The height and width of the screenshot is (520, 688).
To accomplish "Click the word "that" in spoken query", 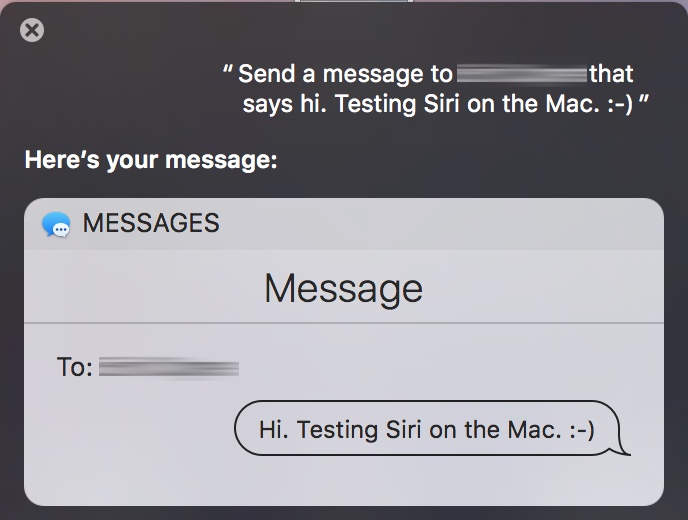I will click(611, 74).
